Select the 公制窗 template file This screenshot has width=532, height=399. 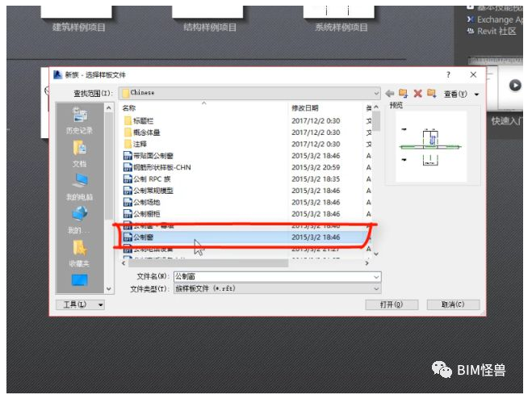coord(142,237)
